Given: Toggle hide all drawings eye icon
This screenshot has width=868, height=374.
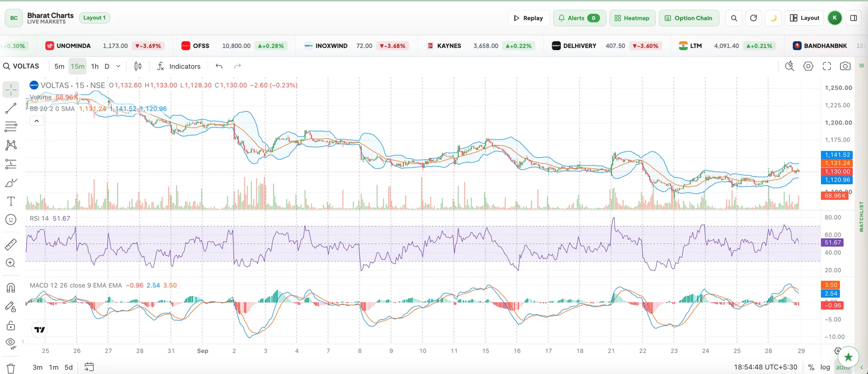Looking at the screenshot, I should (11, 344).
